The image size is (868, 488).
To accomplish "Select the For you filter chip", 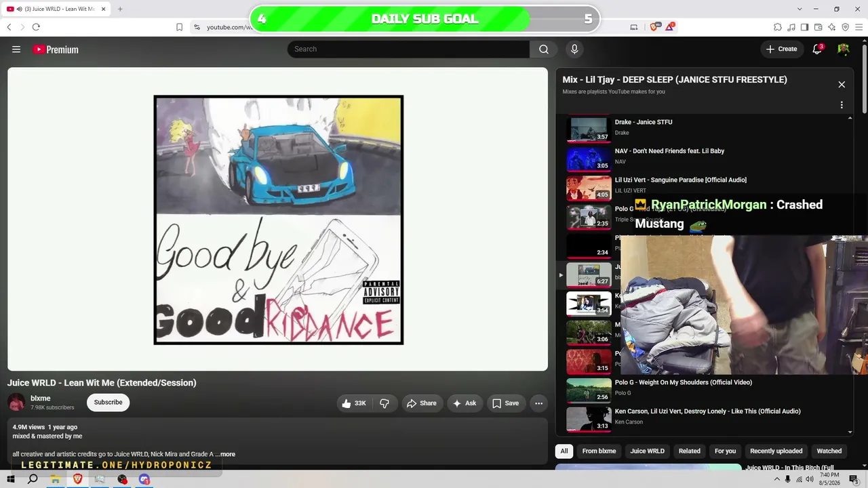I will coord(725,451).
